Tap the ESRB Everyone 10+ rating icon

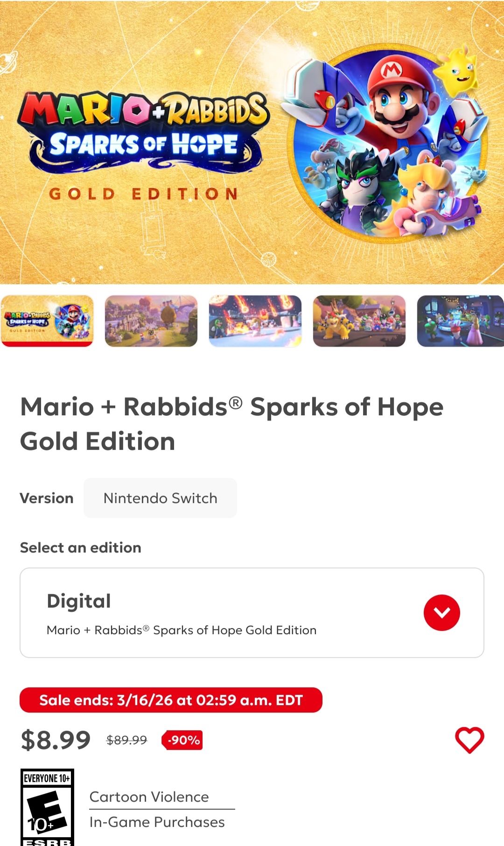point(47,807)
